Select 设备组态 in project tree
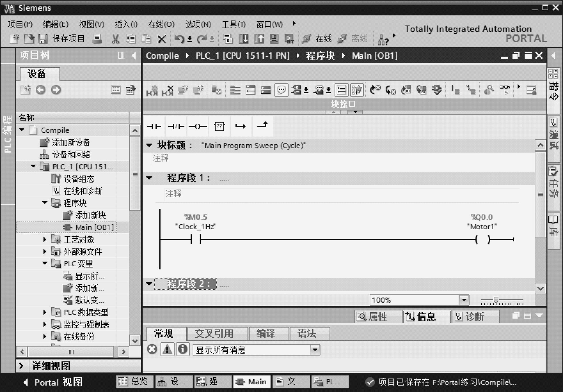 pyautogui.click(x=79, y=179)
